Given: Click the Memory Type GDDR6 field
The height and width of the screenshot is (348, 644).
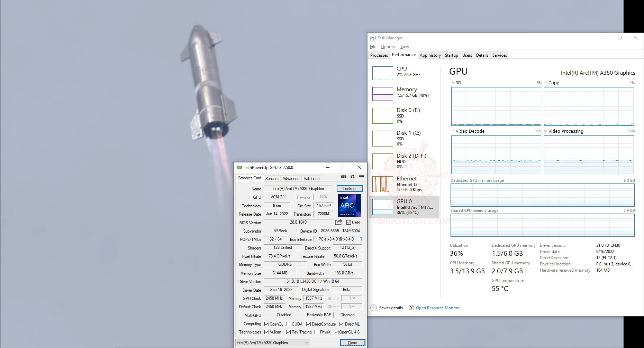Looking at the screenshot, I should tap(285, 264).
